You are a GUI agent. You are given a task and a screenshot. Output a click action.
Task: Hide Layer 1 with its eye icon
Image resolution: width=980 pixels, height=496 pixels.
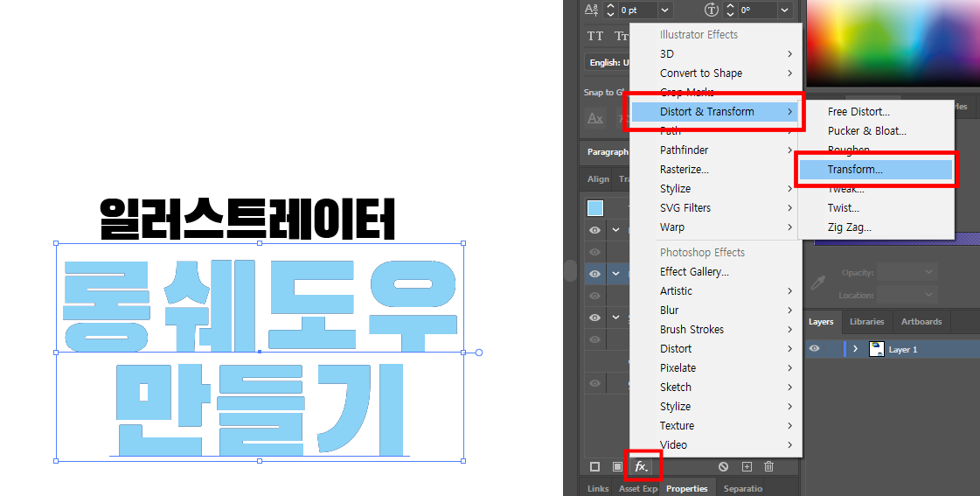814,349
